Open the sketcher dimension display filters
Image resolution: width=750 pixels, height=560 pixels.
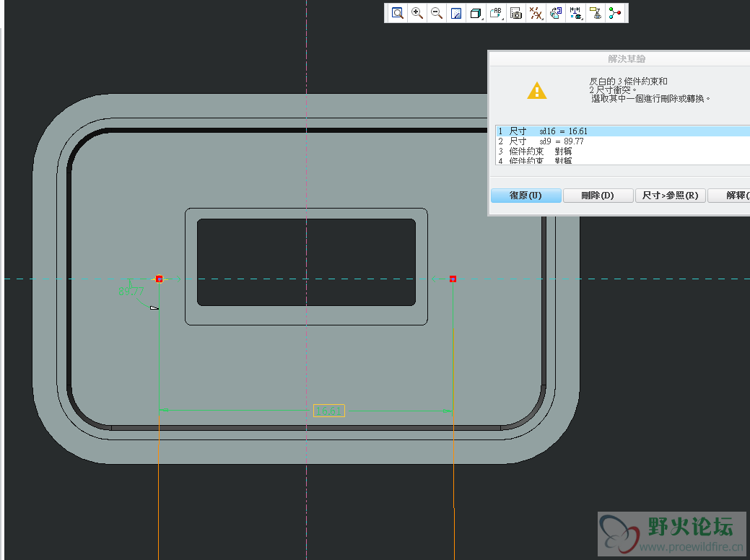tap(575, 13)
